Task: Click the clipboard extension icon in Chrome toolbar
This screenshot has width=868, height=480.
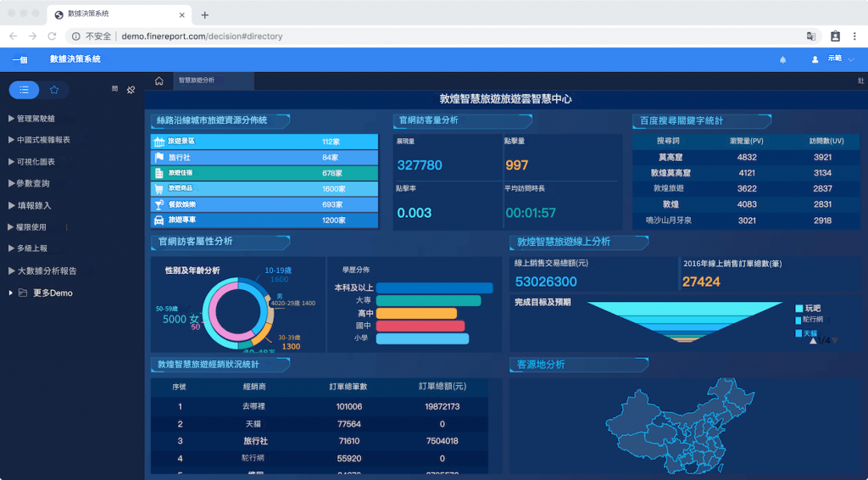Action: (x=835, y=36)
